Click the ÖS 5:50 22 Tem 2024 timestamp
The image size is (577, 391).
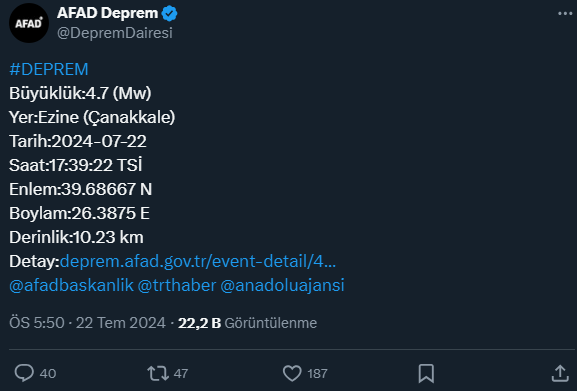coord(87,323)
